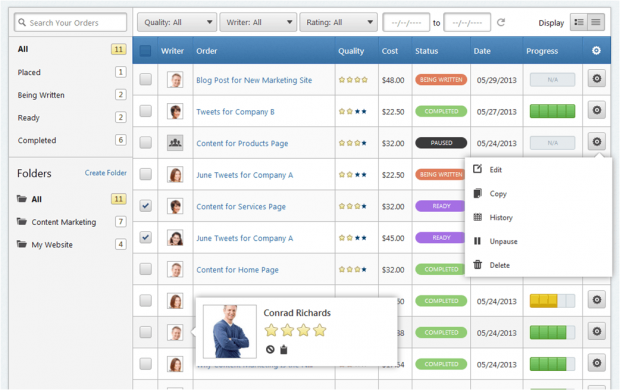
Task: Click block icon in Conrad Richards popup
Action: 270,349
